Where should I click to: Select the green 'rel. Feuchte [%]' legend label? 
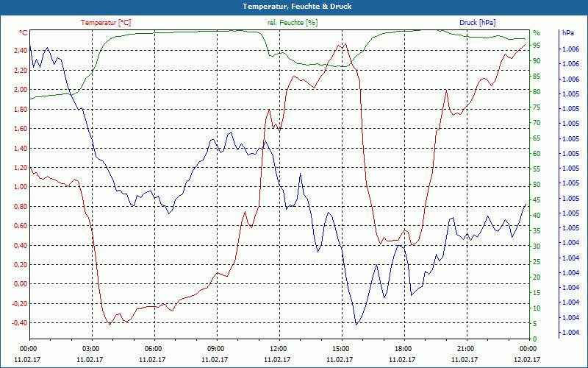click(x=293, y=23)
